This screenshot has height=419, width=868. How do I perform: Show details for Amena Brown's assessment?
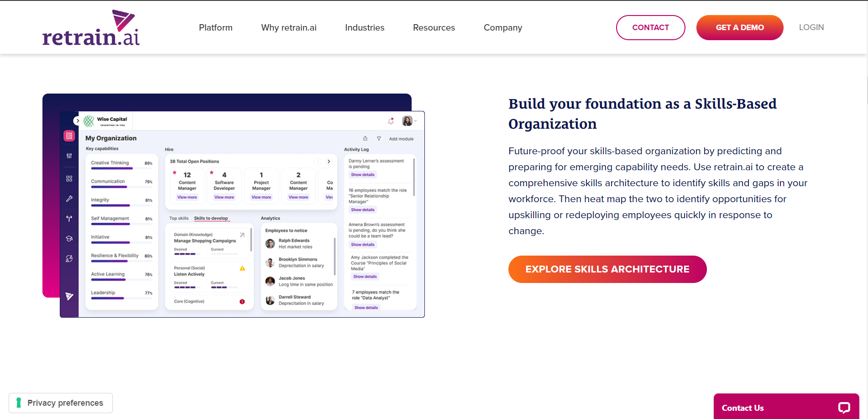[x=363, y=245]
